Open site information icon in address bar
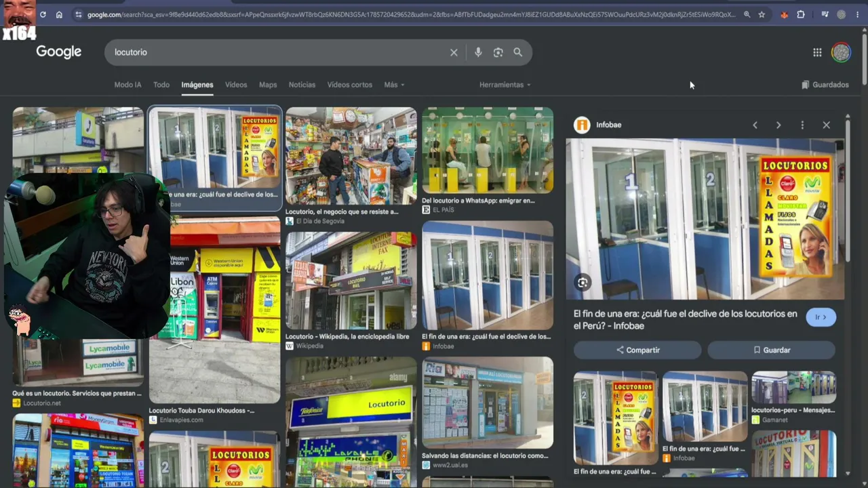The height and width of the screenshot is (488, 868). click(x=78, y=14)
